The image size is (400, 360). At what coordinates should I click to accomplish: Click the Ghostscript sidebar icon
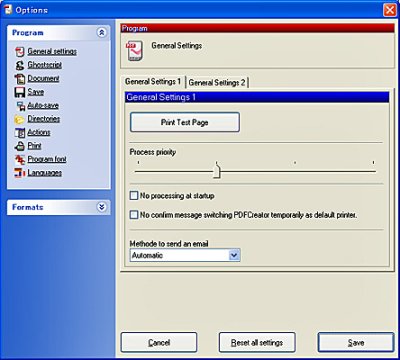pos(20,65)
